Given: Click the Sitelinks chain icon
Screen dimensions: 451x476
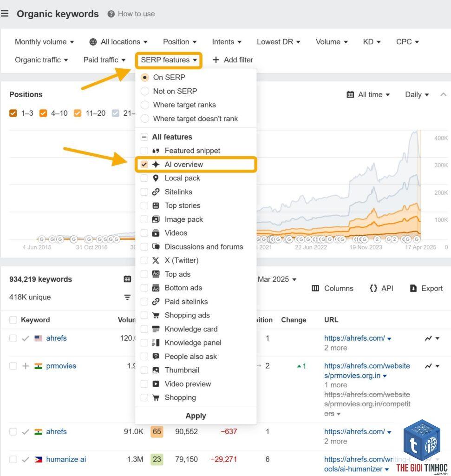Looking at the screenshot, I should coord(156,192).
